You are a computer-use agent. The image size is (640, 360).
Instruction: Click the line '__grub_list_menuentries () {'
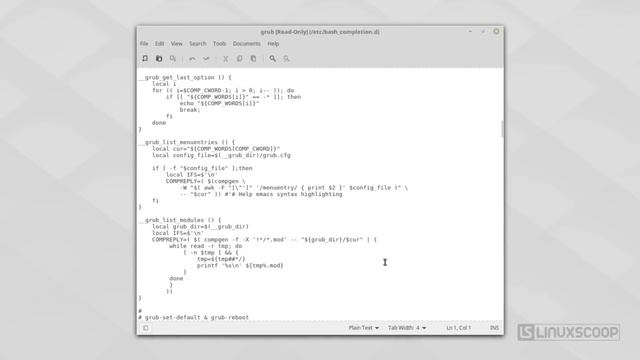(x=187, y=142)
